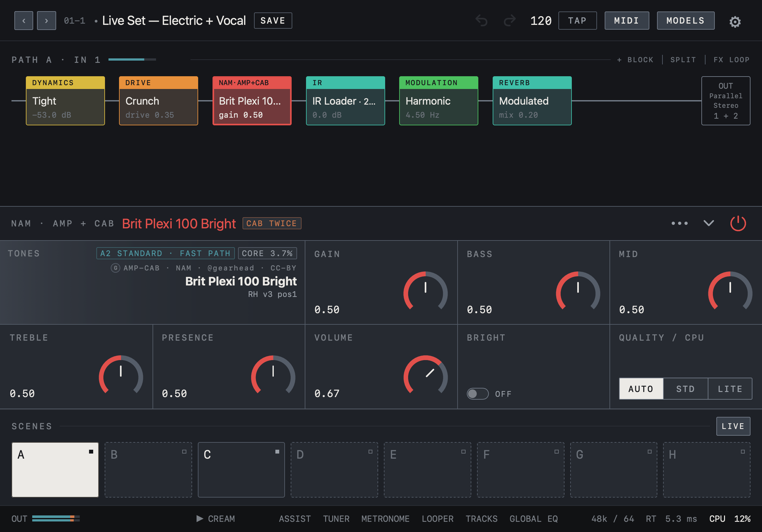Select the Drive Crunch block
The height and width of the screenshot is (532, 762).
click(x=159, y=100)
